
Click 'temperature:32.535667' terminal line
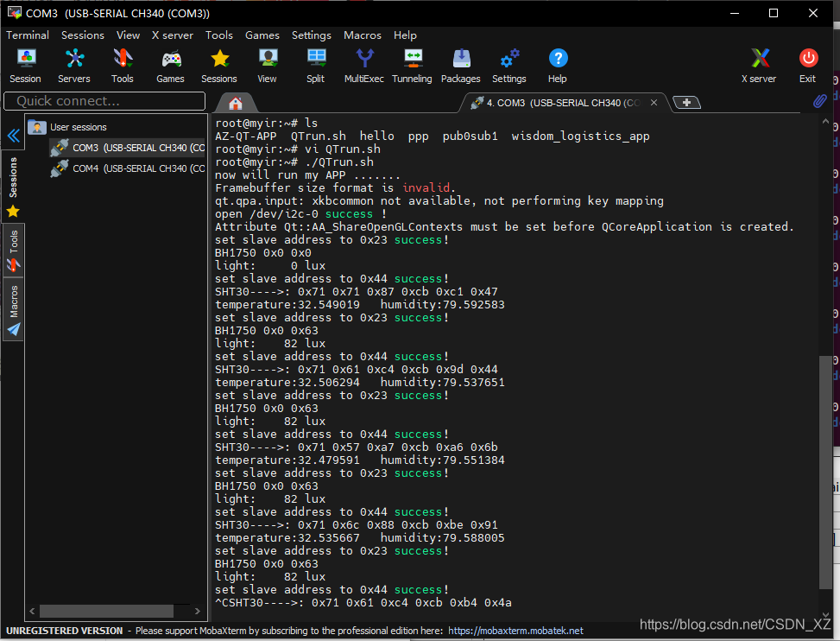click(x=287, y=538)
